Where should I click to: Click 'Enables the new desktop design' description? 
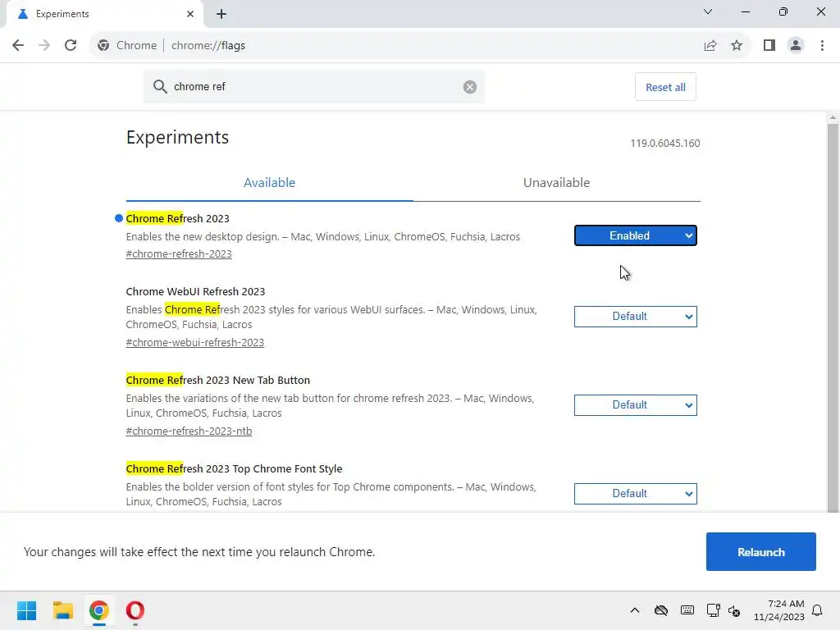pos(323,237)
